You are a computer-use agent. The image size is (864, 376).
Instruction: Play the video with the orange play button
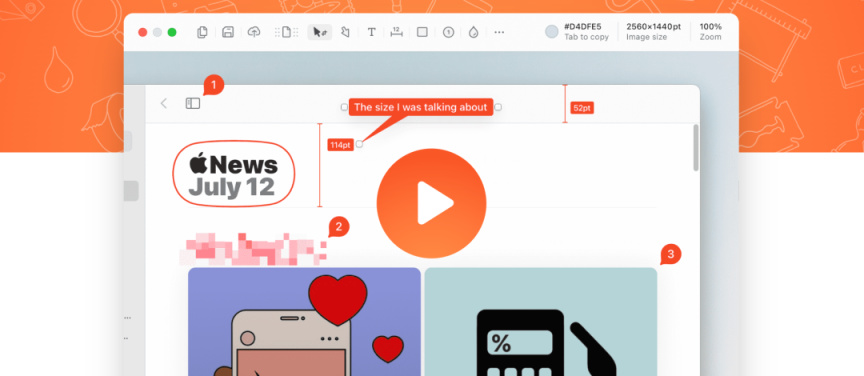431,203
